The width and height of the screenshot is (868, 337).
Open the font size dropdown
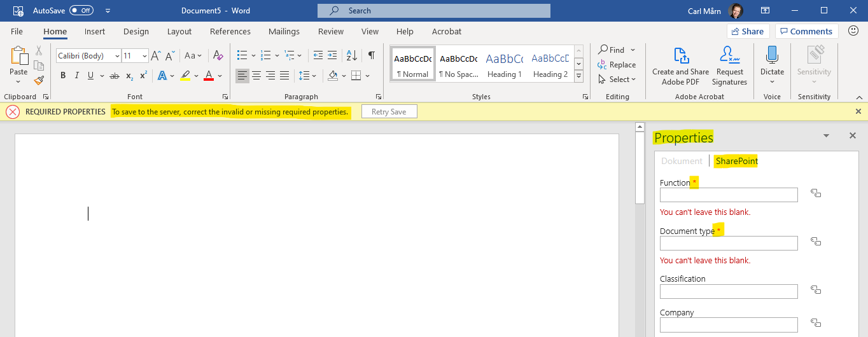[144, 56]
